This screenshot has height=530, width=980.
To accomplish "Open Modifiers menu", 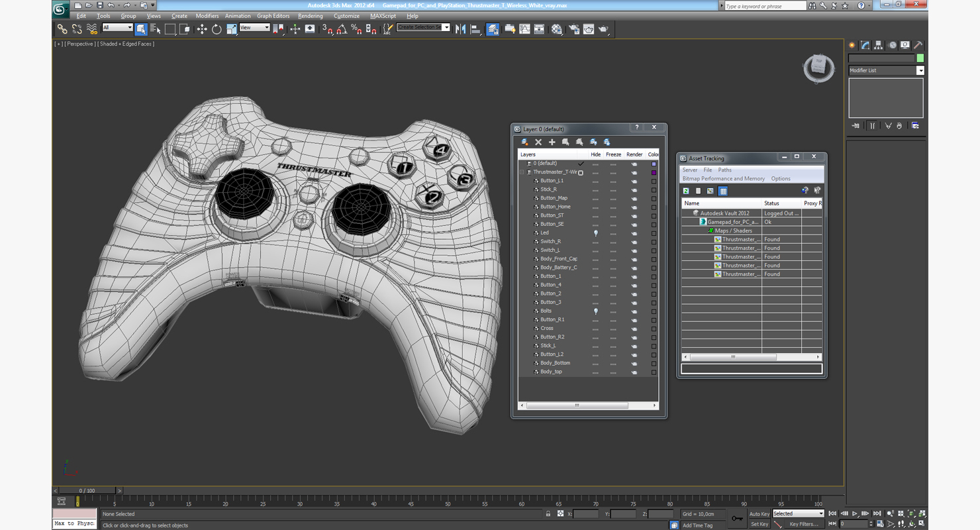I will 207,16.
